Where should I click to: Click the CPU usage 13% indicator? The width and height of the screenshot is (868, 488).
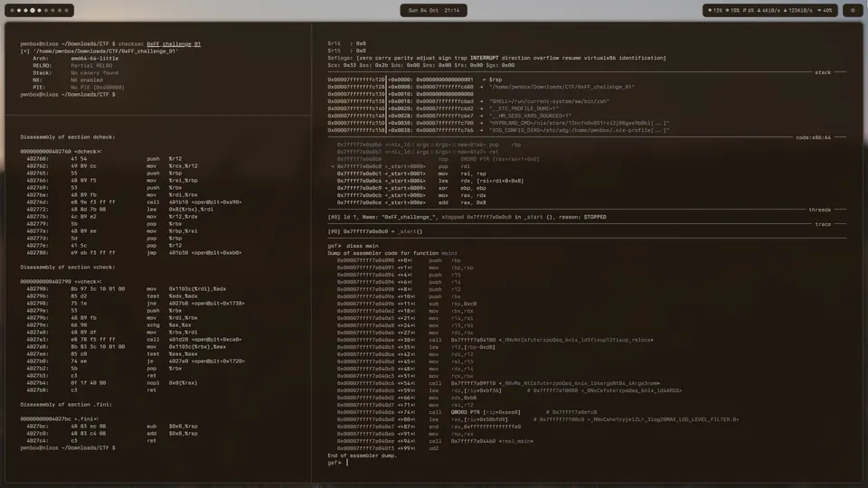[x=715, y=11]
